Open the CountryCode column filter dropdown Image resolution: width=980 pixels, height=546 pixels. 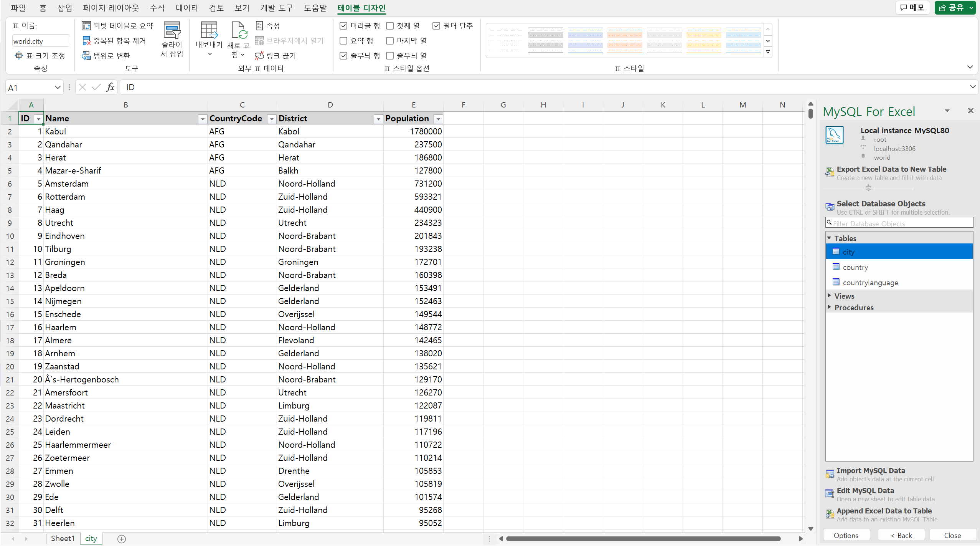(x=272, y=119)
